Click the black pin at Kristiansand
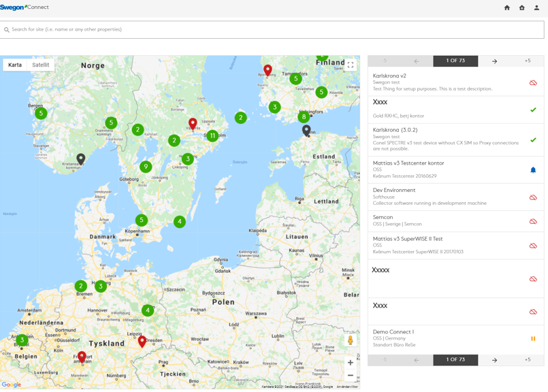The height and width of the screenshot is (392, 548). click(x=81, y=159)
